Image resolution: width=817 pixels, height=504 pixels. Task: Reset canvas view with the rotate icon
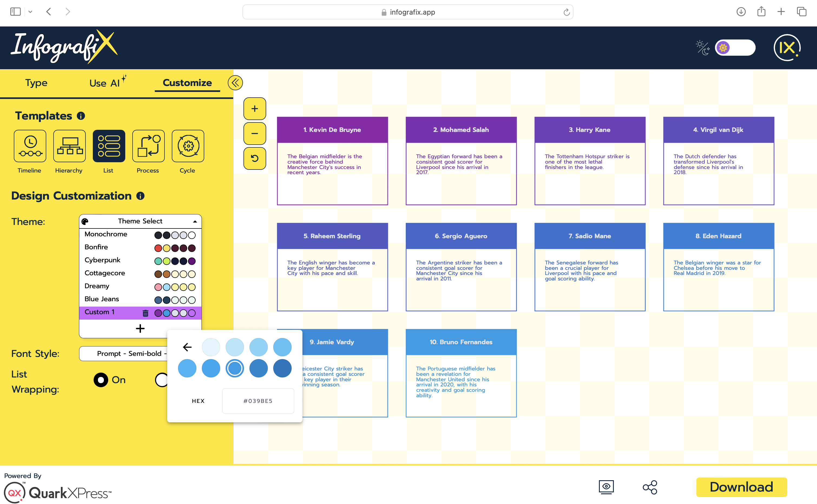255,158
